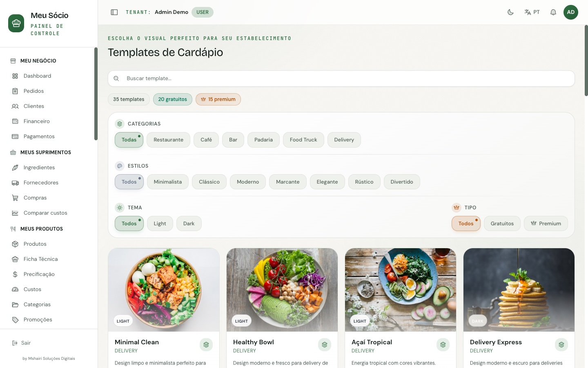Collapse the MEUS SUPRIMENTOS sidebar section
Image resolution: width=588 pixels, height=368 pixels.
(x=46, y=153)
